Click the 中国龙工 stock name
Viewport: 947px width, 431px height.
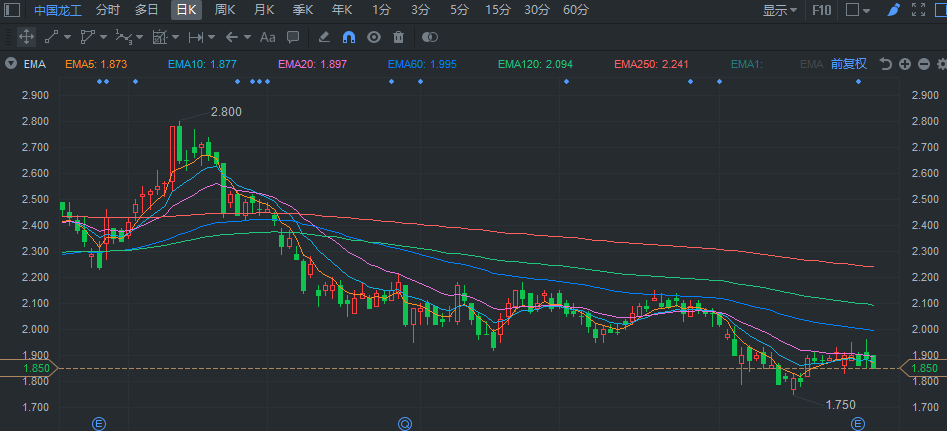[x=57, y=10]
